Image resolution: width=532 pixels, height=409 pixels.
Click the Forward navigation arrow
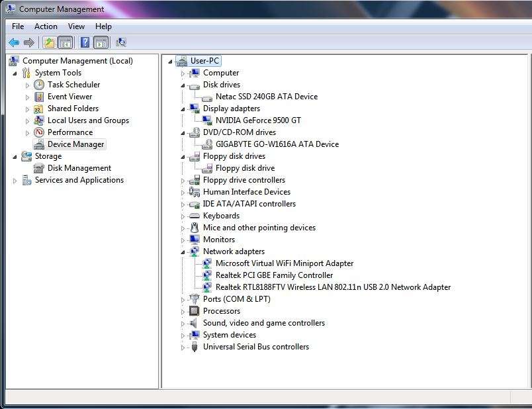[x=29, y=42]
